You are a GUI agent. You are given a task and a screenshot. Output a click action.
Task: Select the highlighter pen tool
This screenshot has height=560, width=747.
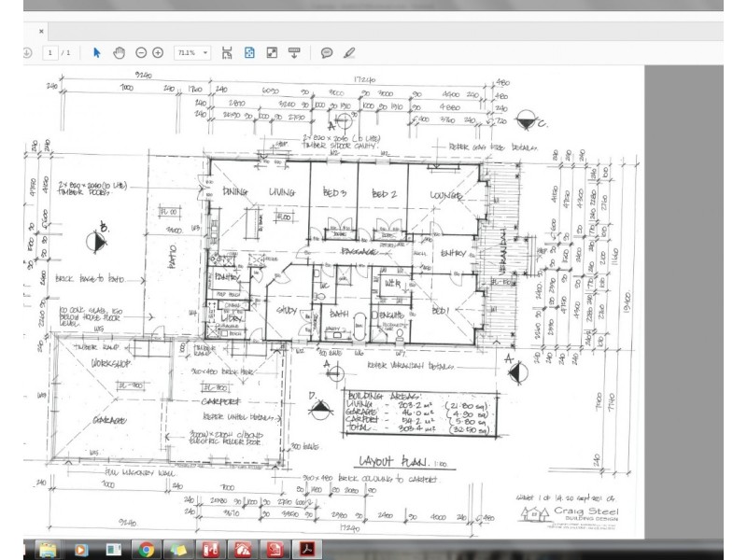point(349,53)
